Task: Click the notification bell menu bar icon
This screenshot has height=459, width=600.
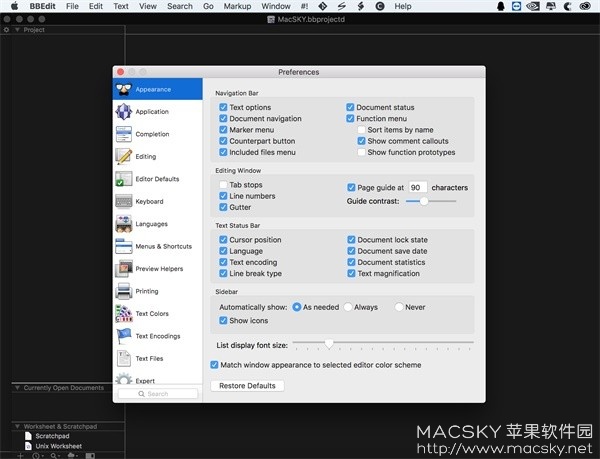Action: pos(501,6)
